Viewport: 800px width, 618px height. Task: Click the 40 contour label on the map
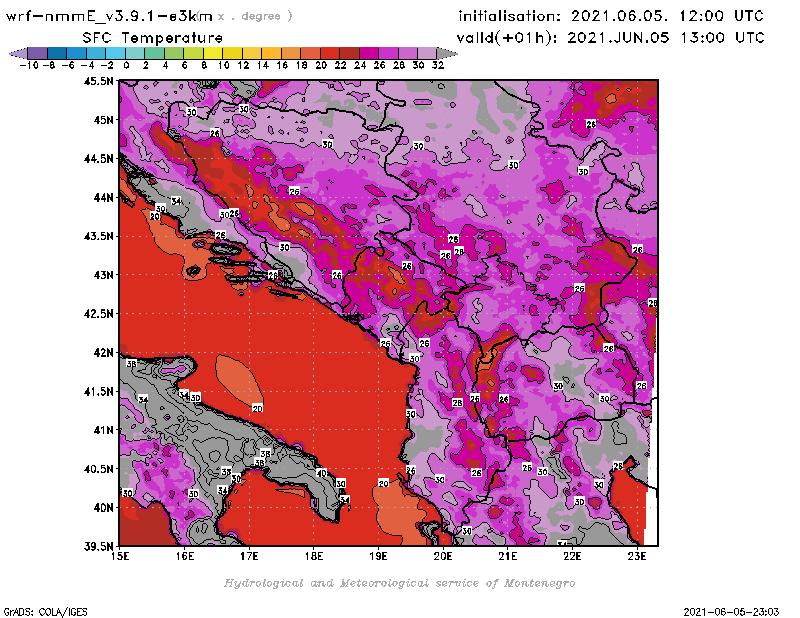point(321,473)
